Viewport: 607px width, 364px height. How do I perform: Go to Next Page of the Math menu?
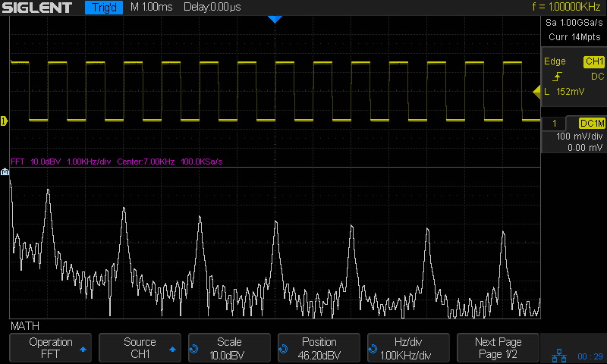click(498, 348)
